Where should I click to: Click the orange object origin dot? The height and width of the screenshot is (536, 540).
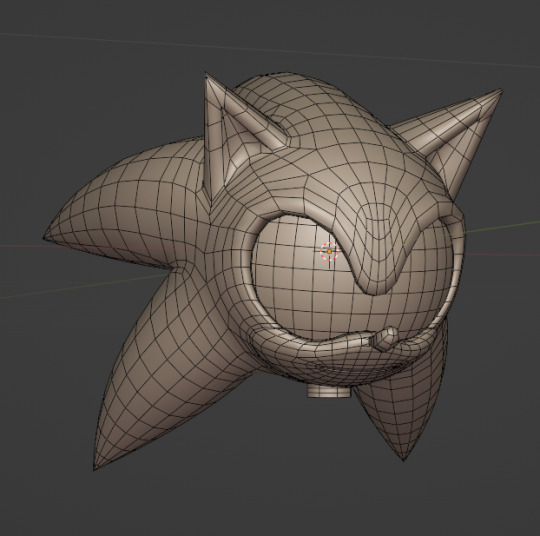(x=329, y=252)
